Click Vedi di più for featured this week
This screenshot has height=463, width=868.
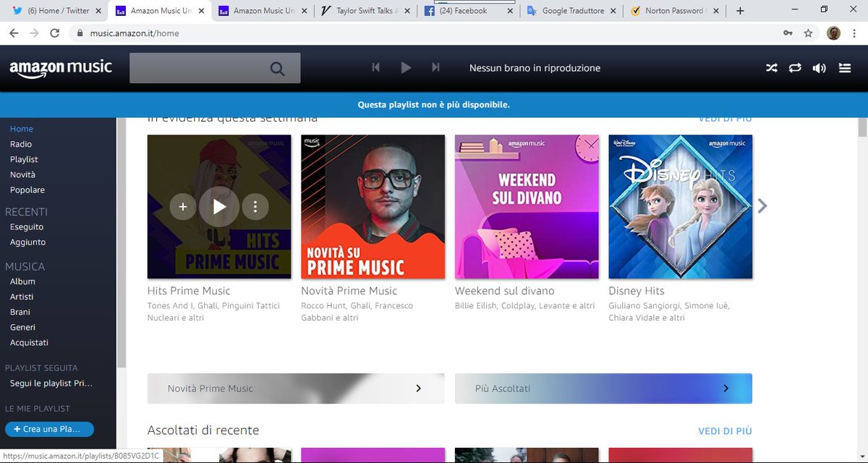(725, 119)
